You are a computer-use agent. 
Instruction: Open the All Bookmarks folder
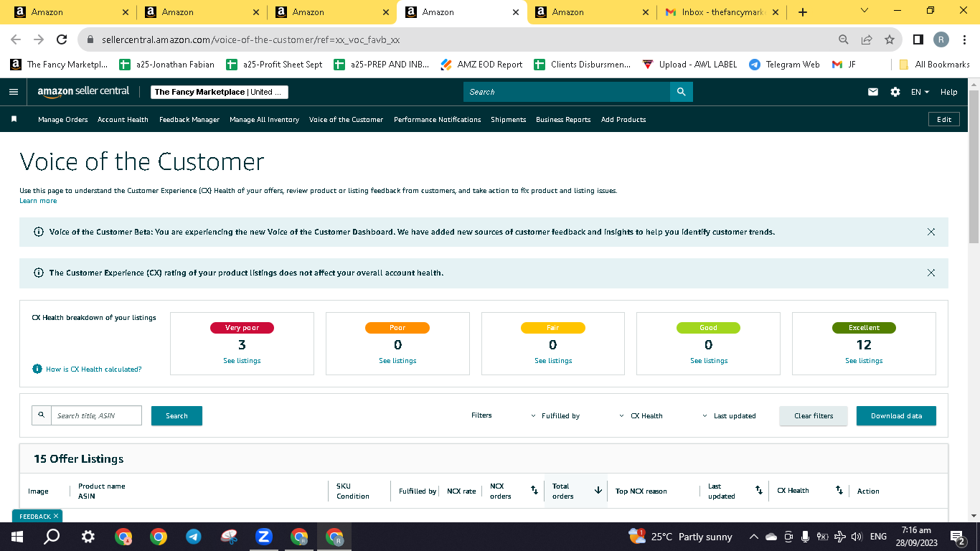(934, 65)
